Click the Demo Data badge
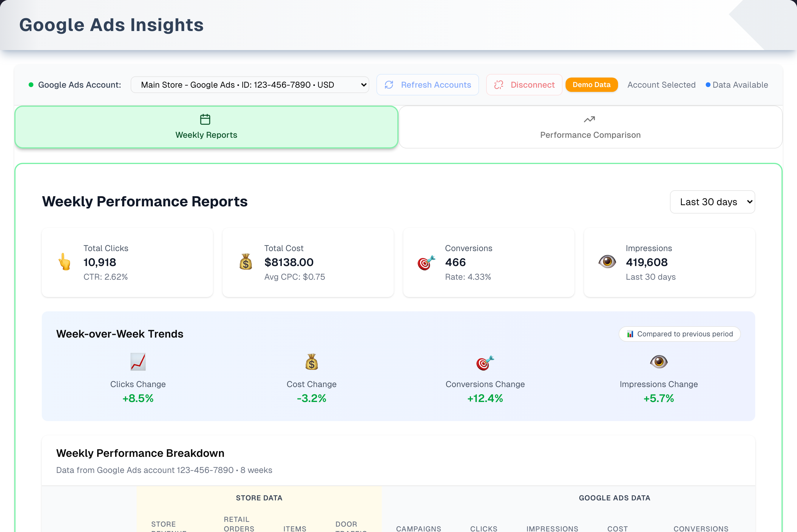 click(x=591, y=85)
